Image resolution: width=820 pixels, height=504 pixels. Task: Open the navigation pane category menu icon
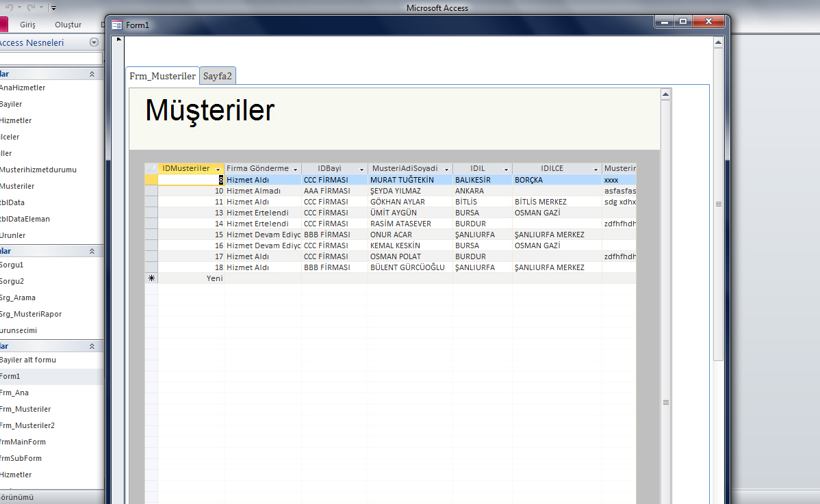pyautogui.click(x=94, y=42)
